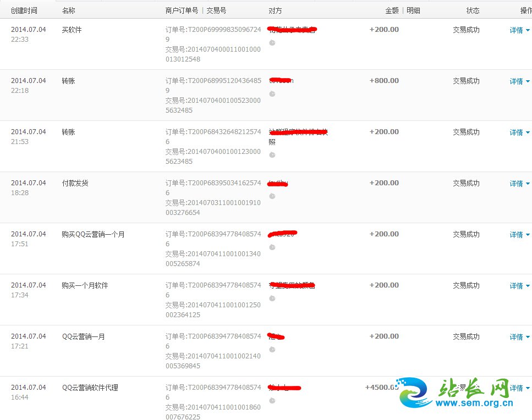Click the gray contact icon in the 购买一个月软件 row
532x420 pixels.
pos(272,299)
